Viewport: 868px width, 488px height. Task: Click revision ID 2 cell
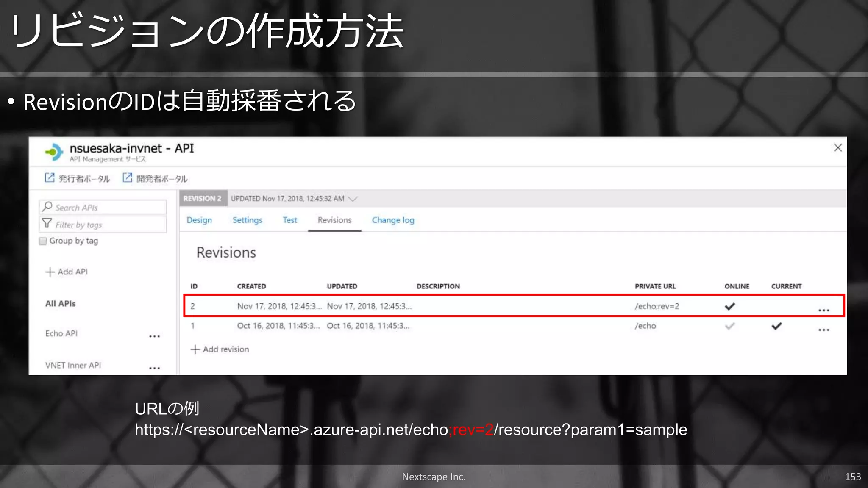tap(193, 306)
